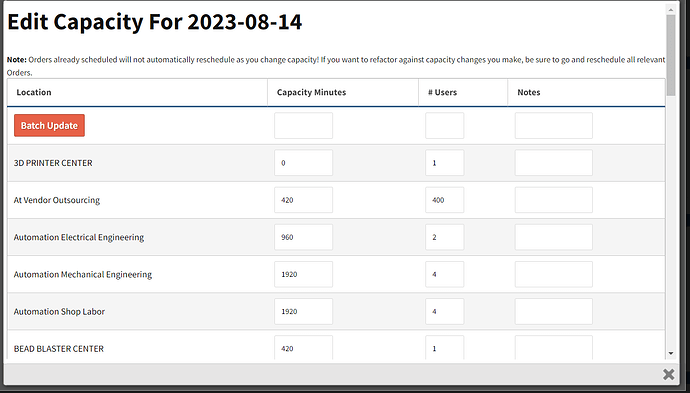The image size is (690, 393).
Task: Edit 3D PRINTER CENTER users count
Action: tap(444, 163)
